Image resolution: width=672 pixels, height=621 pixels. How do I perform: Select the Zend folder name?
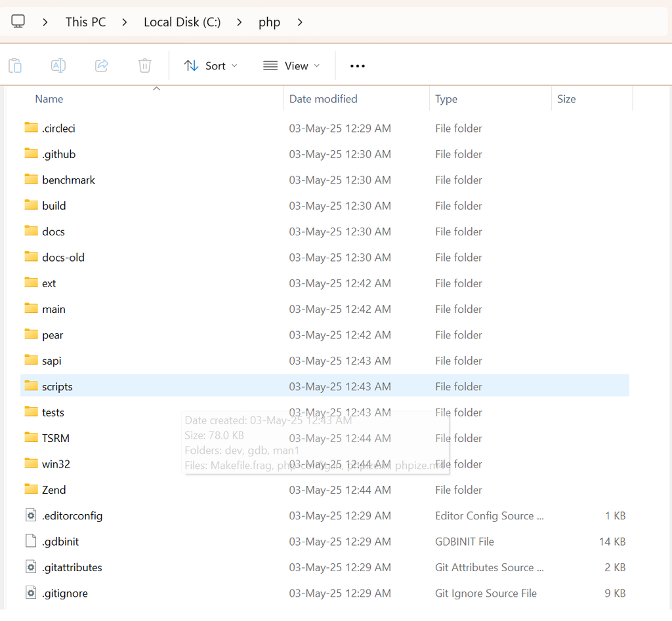pos(54,490)
